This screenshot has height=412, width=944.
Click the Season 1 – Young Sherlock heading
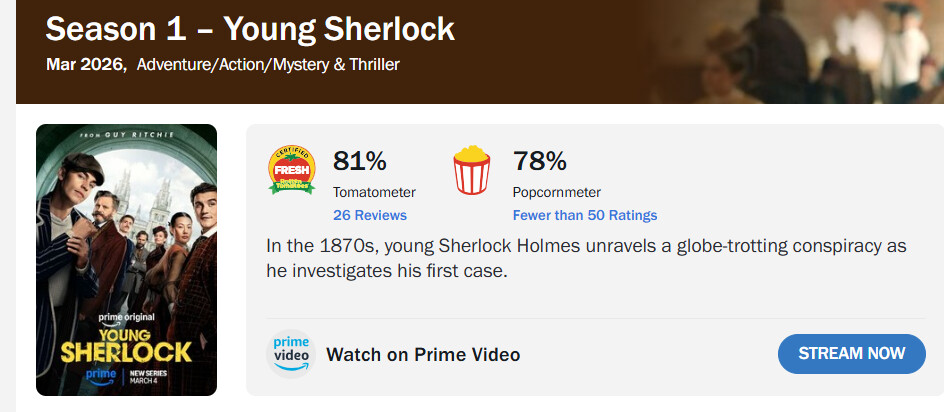(250, 29)
